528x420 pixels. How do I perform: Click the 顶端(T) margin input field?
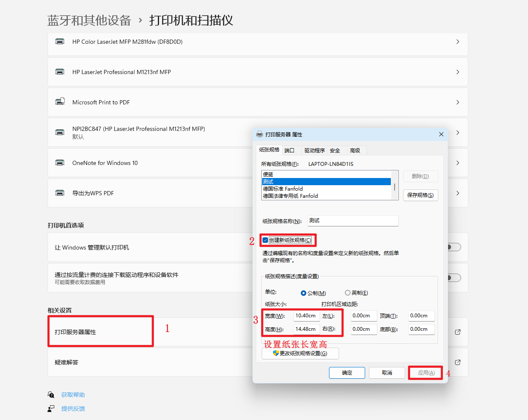pos(422,316)
